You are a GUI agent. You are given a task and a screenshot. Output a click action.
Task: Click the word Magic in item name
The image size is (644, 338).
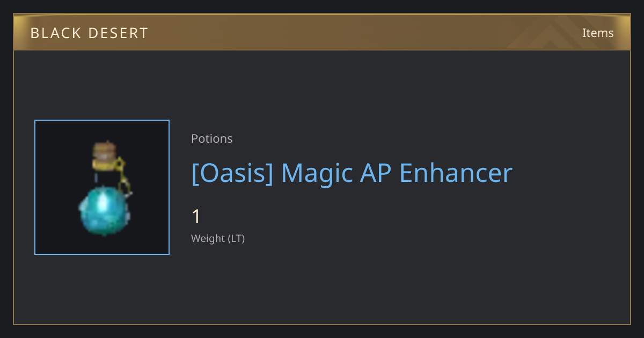point(314,173)
